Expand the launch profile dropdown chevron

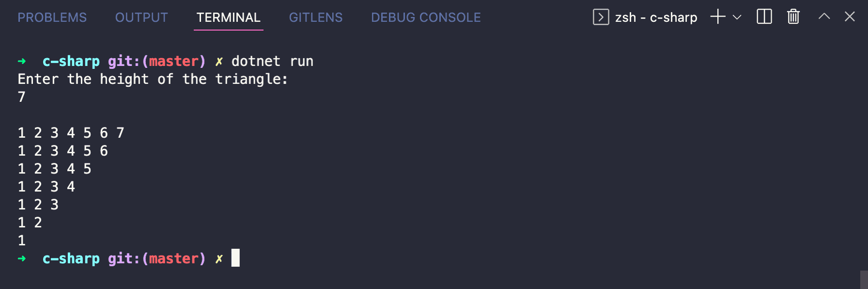coord(737,17)
